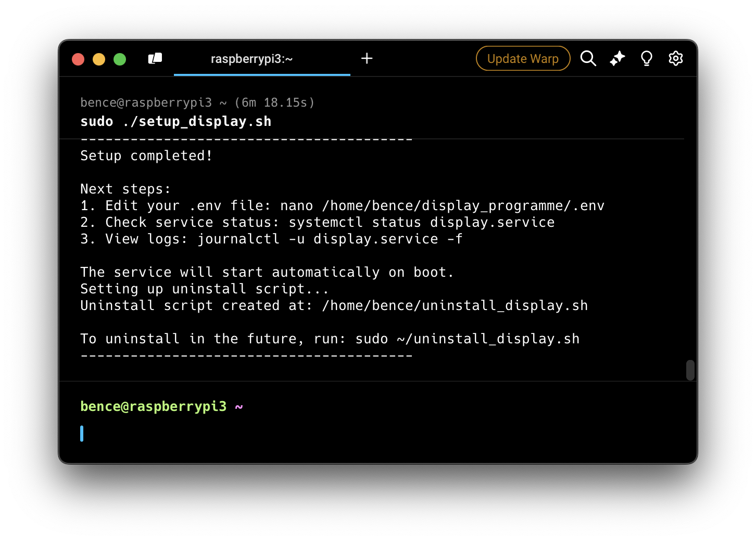Click the command input line cursor

82,433
